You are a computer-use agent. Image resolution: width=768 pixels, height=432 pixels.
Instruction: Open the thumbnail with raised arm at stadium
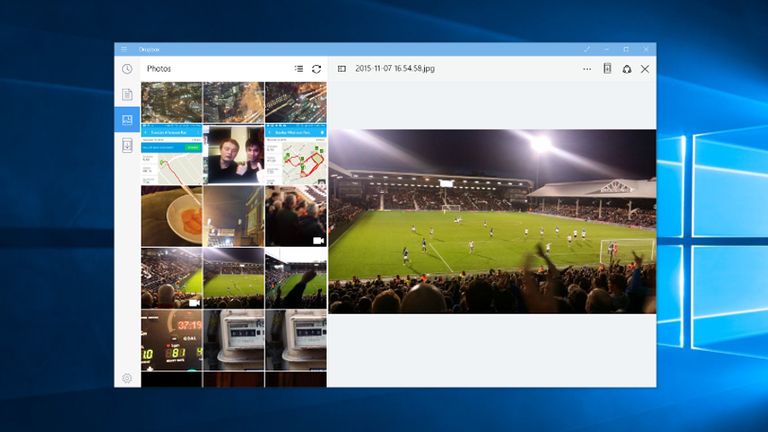296,278
